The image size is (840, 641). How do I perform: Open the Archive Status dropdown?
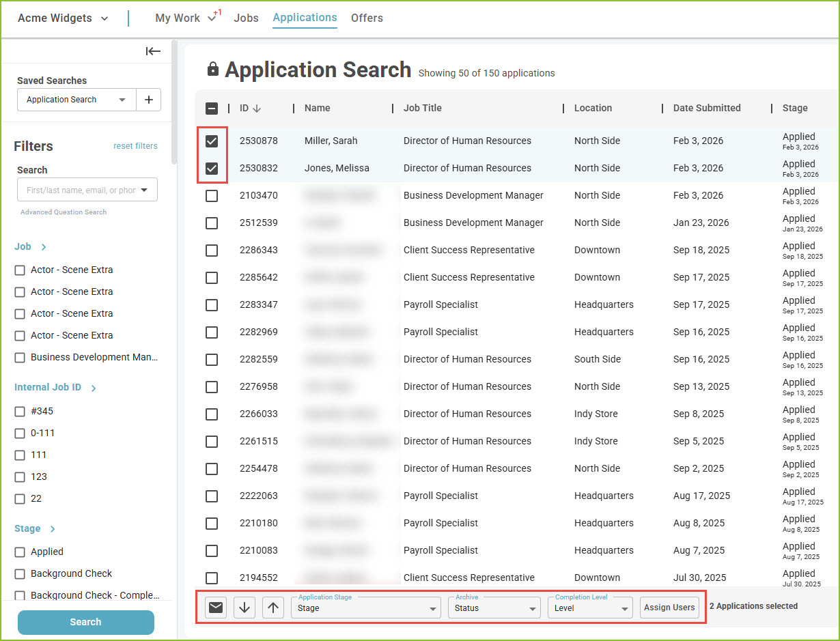[x=494, y=608]
